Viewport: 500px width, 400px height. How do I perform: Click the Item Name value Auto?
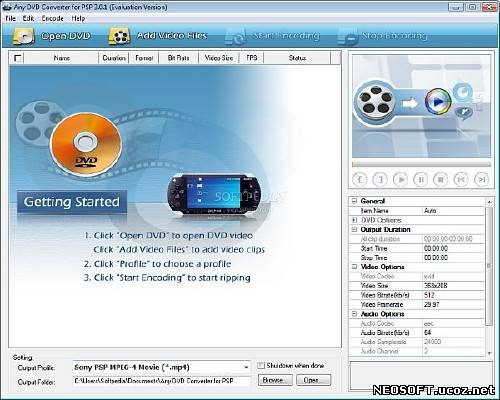pos(453,211)
